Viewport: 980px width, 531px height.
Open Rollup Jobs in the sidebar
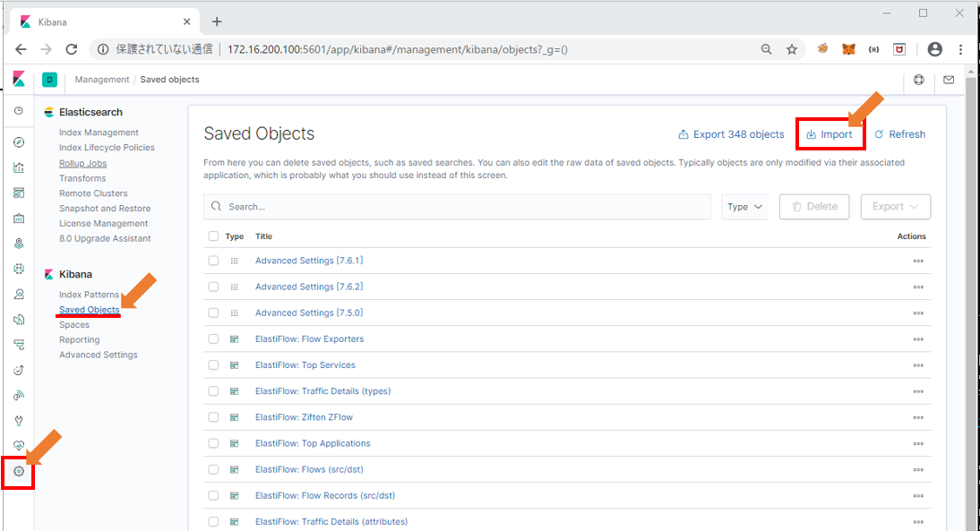point(83,163)
